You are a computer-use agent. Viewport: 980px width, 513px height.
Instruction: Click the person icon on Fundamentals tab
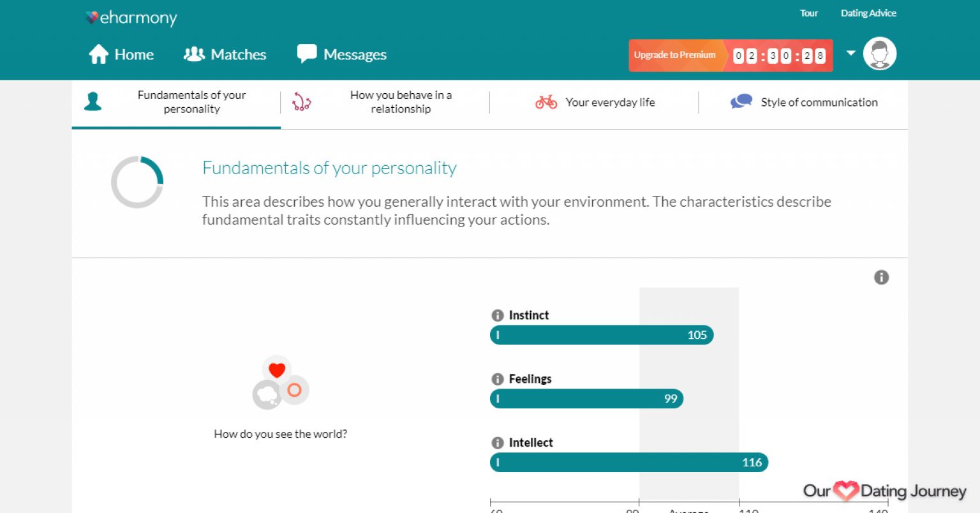[x=93, y=101]
